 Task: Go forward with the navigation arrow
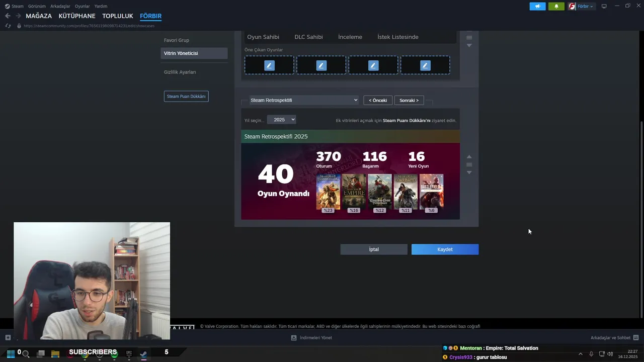pyautogui.click(x=18, y=16)
